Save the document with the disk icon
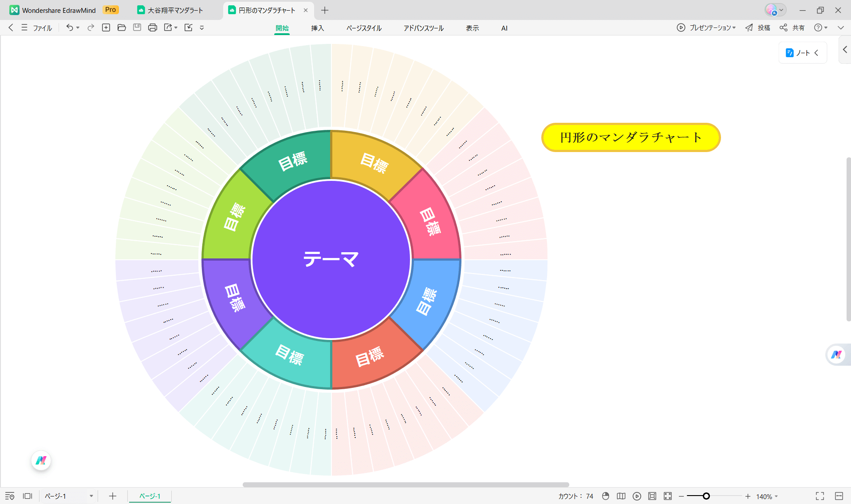This screenshot has width=851, height=504. pos(137,27)
